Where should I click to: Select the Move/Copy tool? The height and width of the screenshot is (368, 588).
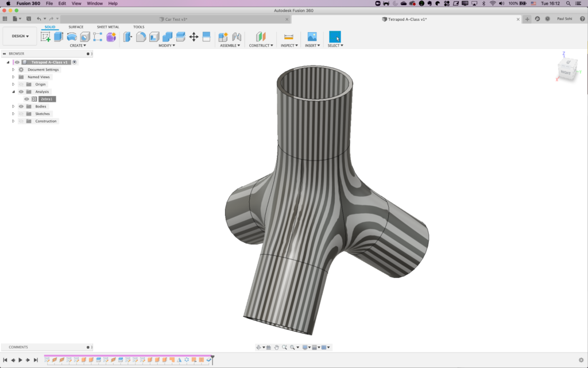pos(194,37)
